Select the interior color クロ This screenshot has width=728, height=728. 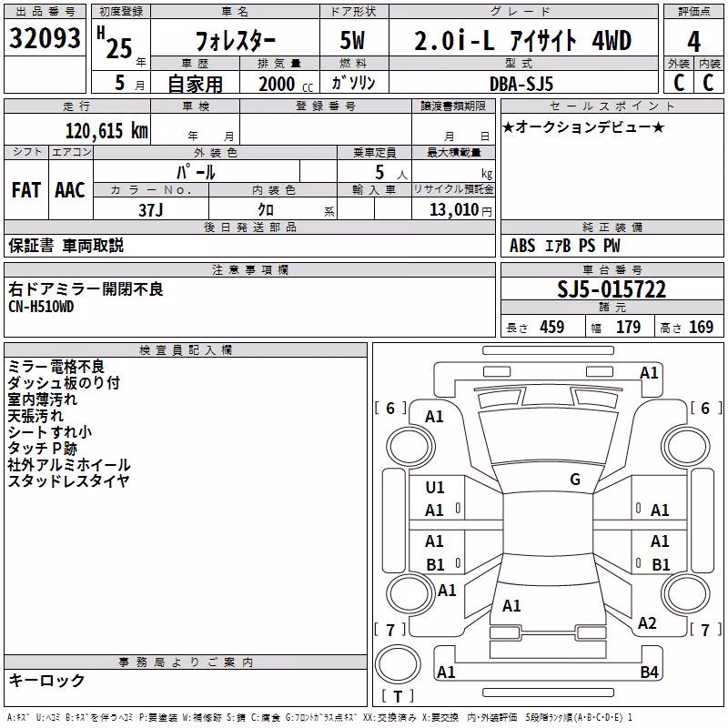tap(266, 210)
